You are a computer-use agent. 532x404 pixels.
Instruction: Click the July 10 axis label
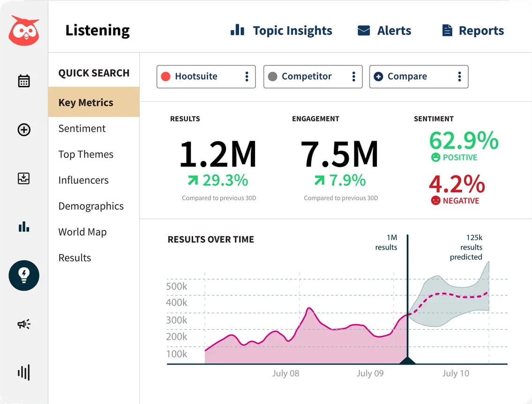(456, 374)
